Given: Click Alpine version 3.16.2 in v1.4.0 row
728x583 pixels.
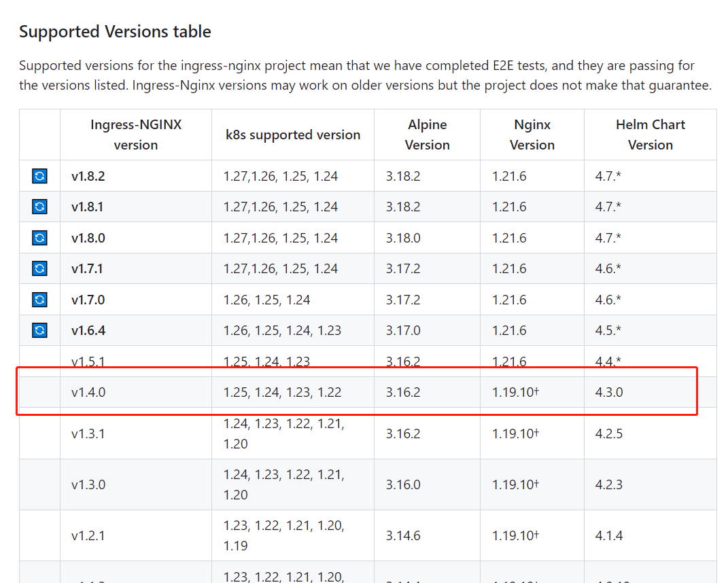Looking at the screenshot, I should point(427,392).
